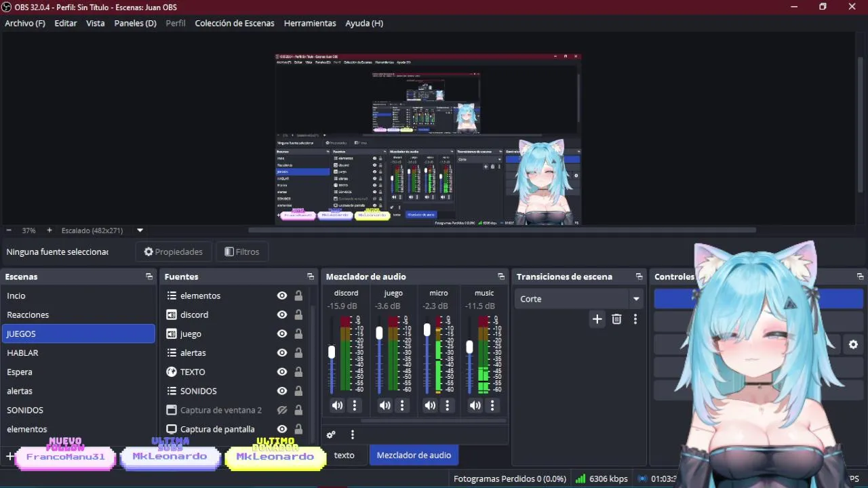Hide the SONIDOS source
The height and width of the screenshot is (488, 868).
coord(282,391)
